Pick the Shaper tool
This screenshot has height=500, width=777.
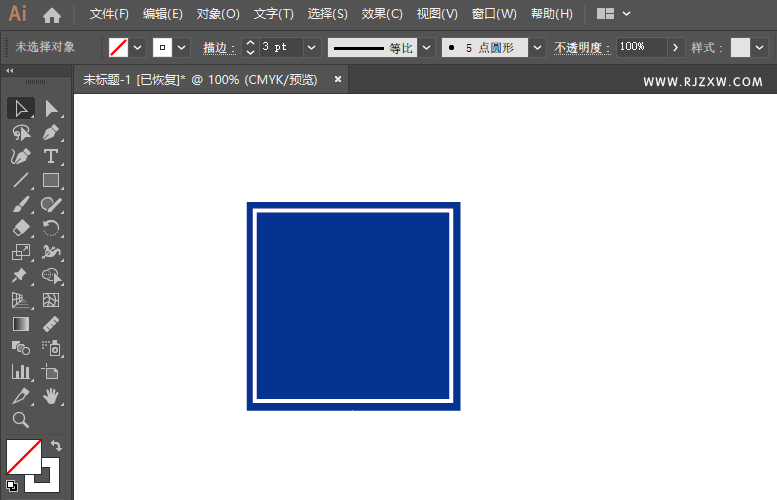51,204
